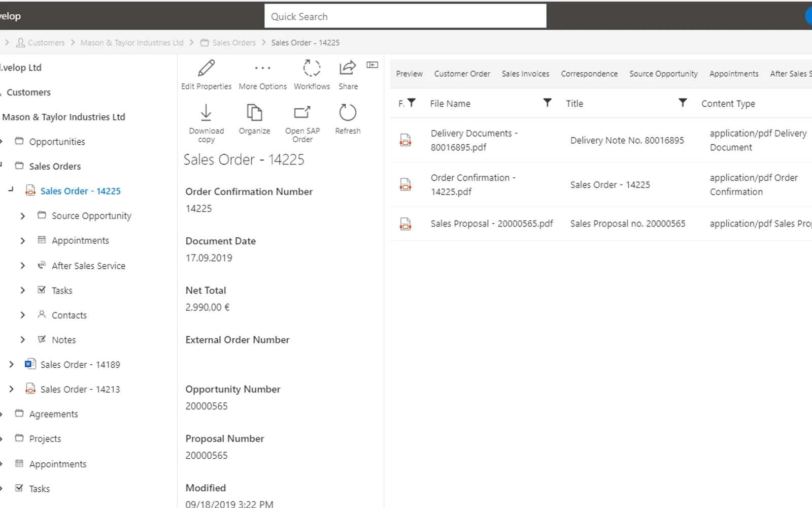Expand Sales Order - 14189 node

[11, 364]
